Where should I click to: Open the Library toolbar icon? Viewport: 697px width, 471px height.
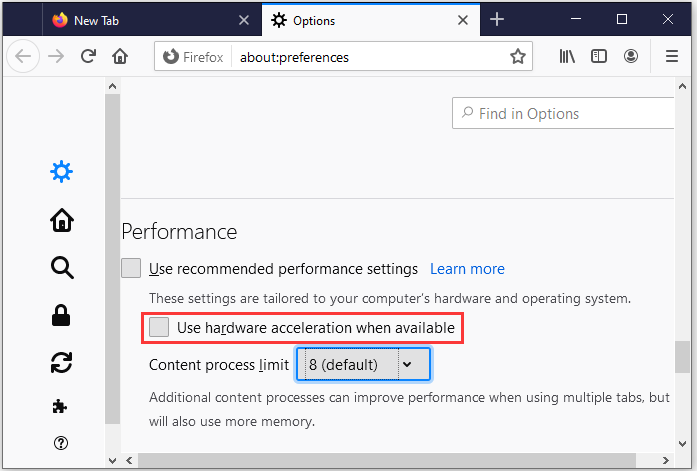(x=567, y=56)
